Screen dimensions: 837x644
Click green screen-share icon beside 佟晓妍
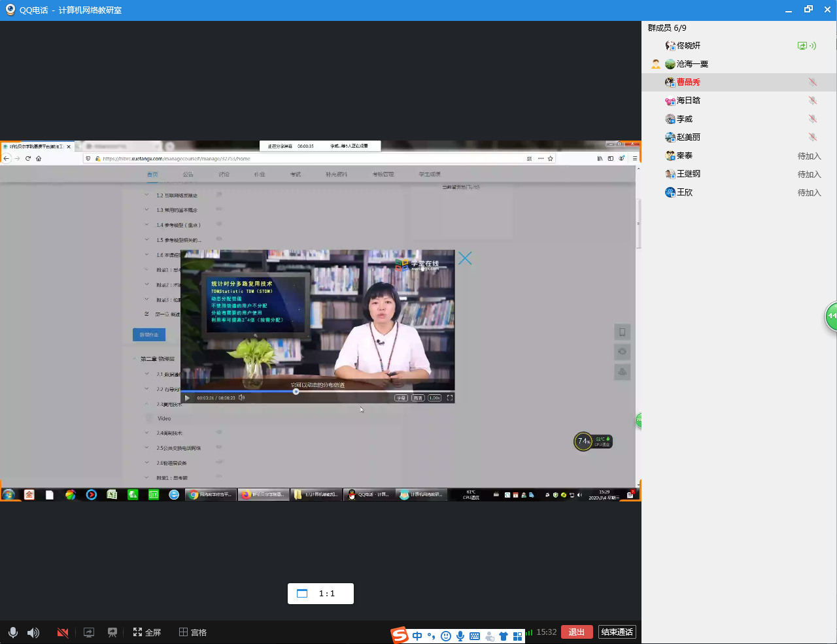tap(802, 46)
